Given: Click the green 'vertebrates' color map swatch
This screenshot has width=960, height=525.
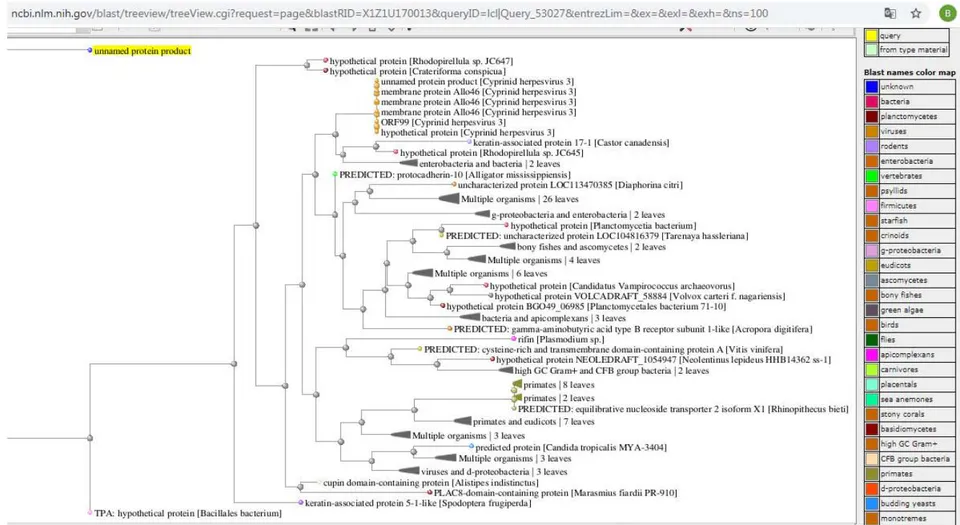Looking at the screenshot, I should (872, 176).
